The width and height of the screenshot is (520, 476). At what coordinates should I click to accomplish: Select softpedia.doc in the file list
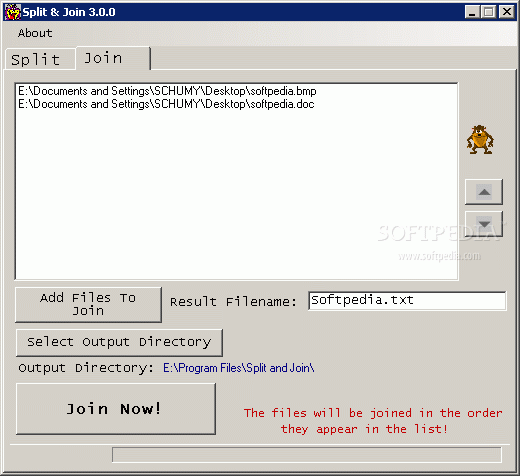[x=166, y=104]
